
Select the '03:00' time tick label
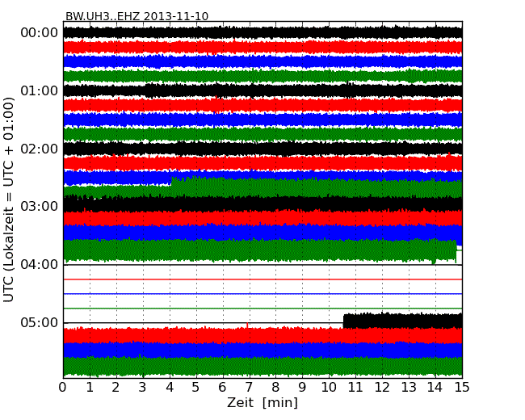(40, 207)
